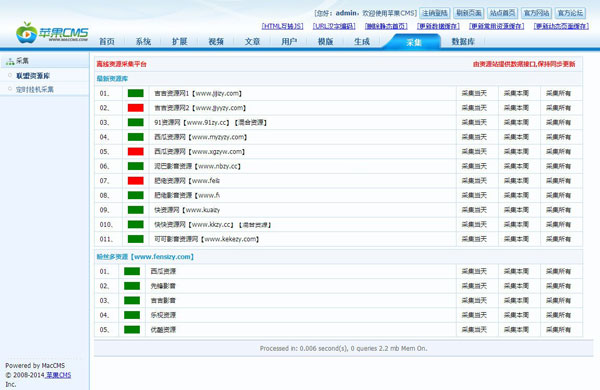600x390 pixels.
Task: Click the red status block in row 02
Action: (x=135, y=108)
